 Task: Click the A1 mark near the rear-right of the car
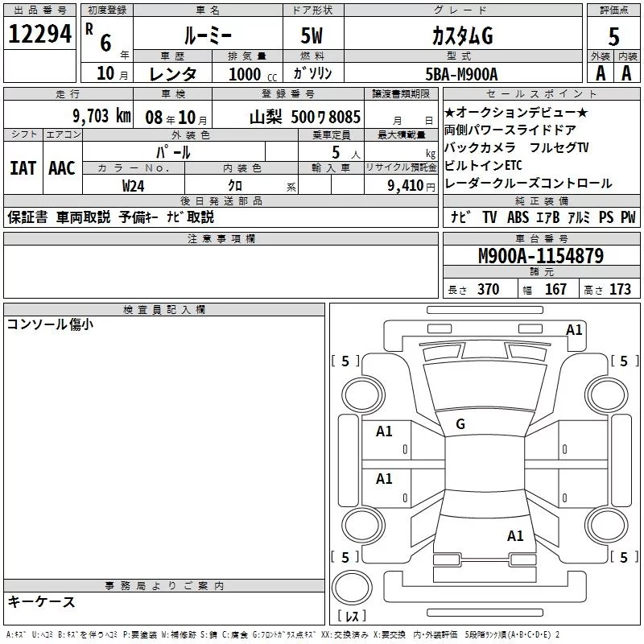515,535
